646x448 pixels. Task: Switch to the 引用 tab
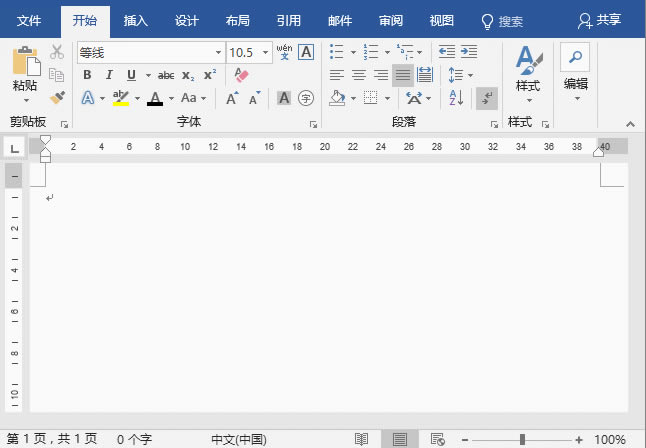[x=288, y=21]
